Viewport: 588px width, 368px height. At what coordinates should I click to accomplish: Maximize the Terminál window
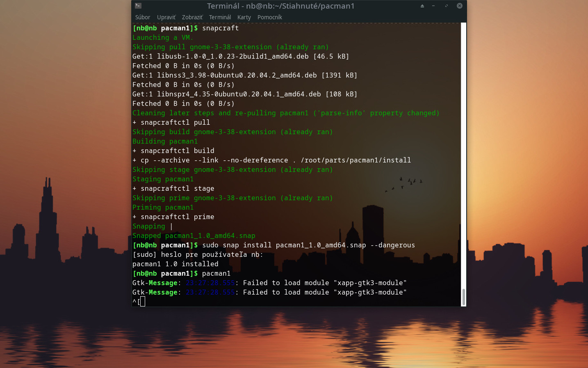click(446, 6)
